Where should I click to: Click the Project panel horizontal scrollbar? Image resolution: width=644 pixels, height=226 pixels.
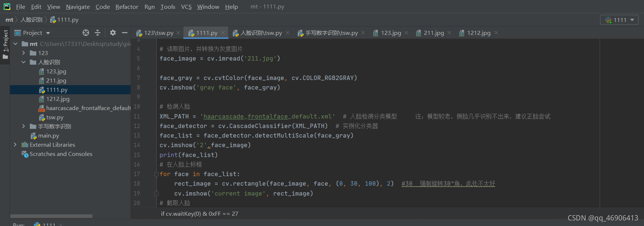[x=51, y=216]
